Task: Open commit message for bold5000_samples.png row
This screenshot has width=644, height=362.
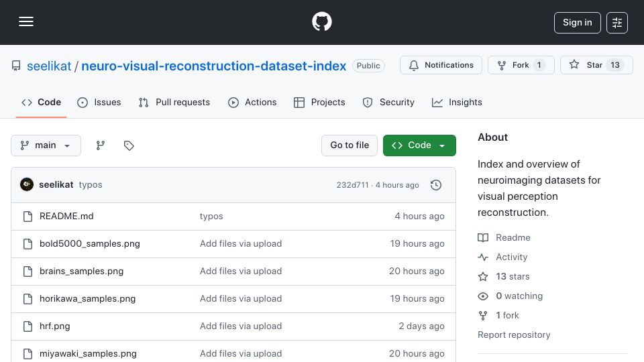Action: pyautogui.click(x=241, y=244)
